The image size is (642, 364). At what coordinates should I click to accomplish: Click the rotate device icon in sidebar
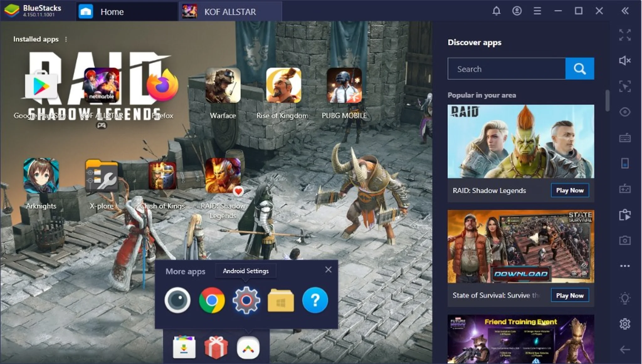tap(625, 163)
